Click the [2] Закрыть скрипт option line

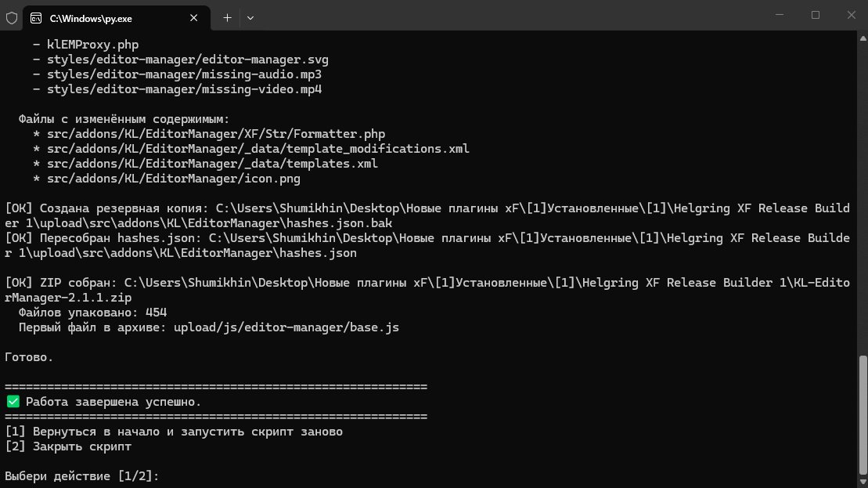pyautogui.click(x=68, y=446)
